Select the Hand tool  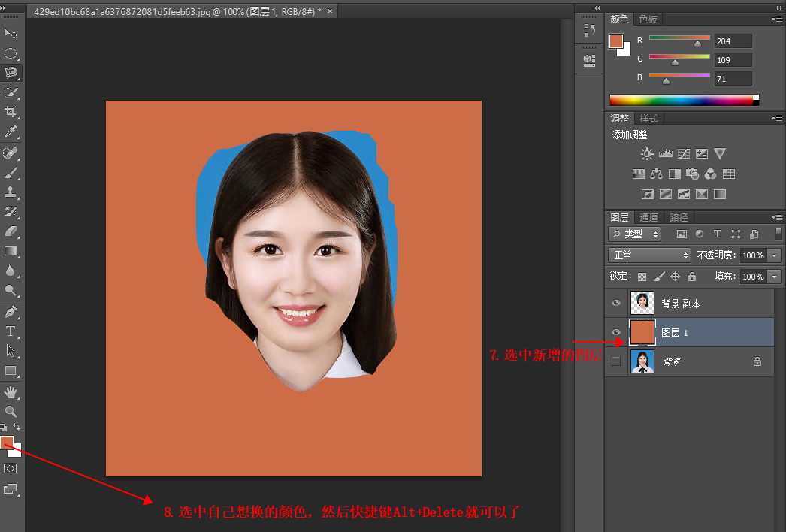pyautogui.click(x=11, y=391)
